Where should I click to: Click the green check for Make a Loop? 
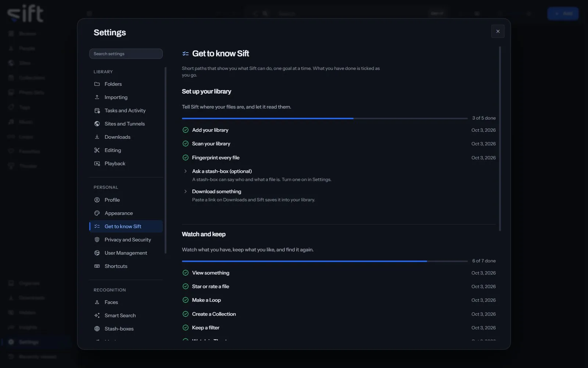click(x=186, y=300)
